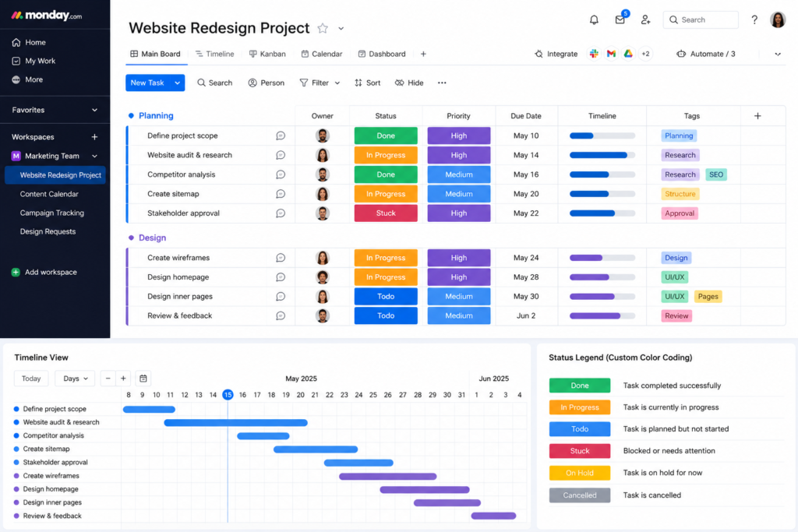Zoom in timeline with plus button
The width and height of the screenshot is (798, 532).
pos(123,379)
